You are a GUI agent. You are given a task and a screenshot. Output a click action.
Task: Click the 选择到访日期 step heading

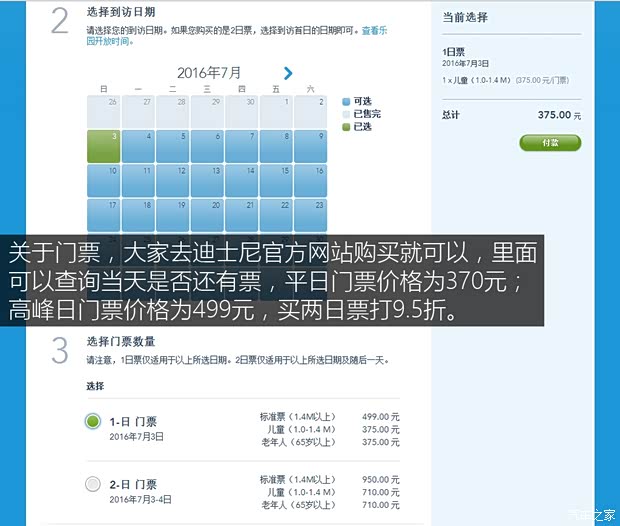[x=121, y=12]
